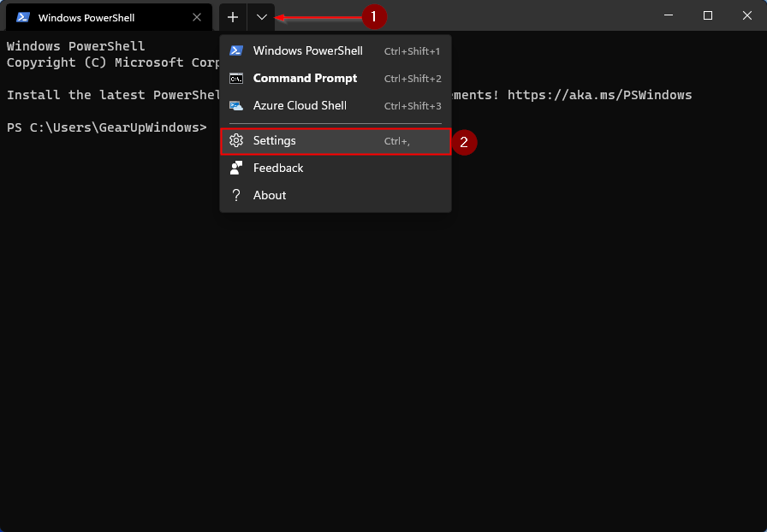
Task: Click the aka.ms/PSWindows link
Action: point(599,94)
